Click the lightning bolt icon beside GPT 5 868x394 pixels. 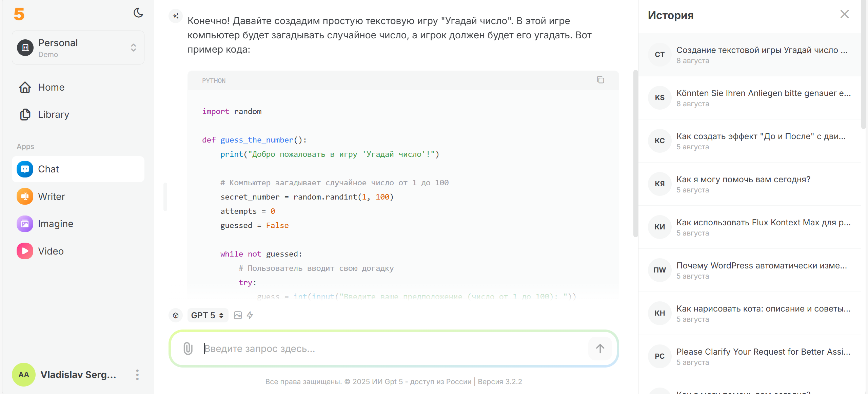point(250,315)
